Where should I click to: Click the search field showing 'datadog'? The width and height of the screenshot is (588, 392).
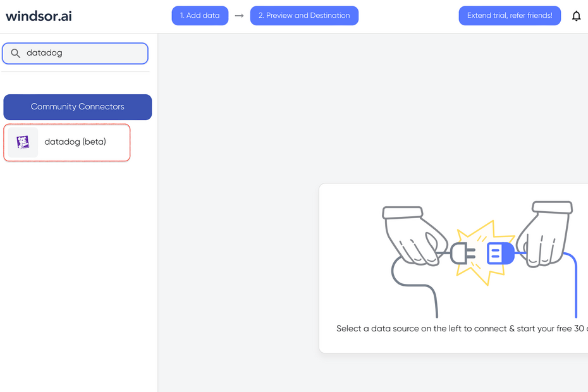click(75, 53)
